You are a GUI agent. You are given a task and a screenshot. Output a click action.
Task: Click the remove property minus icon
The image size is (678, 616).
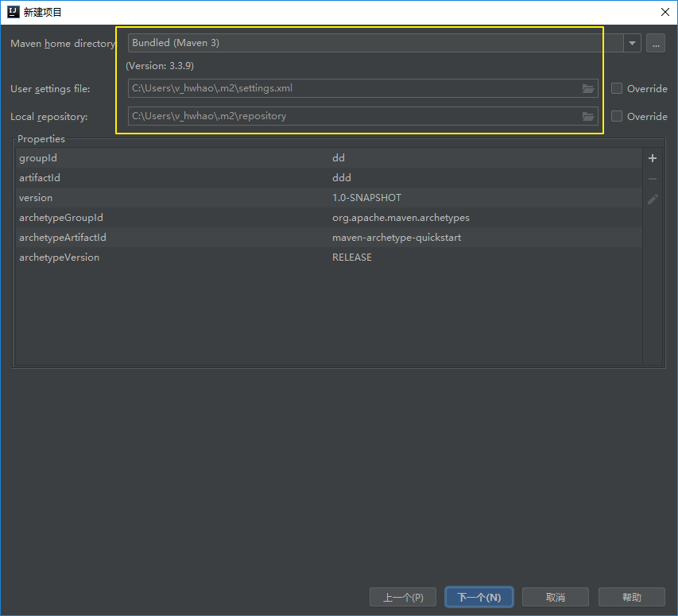(653, 179)
